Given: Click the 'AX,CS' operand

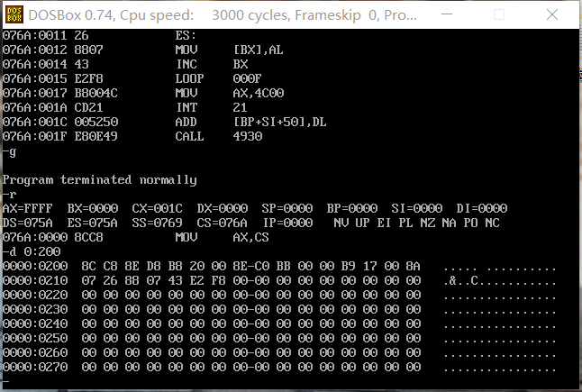Looking at the screenshot, I should coord(251,237).
